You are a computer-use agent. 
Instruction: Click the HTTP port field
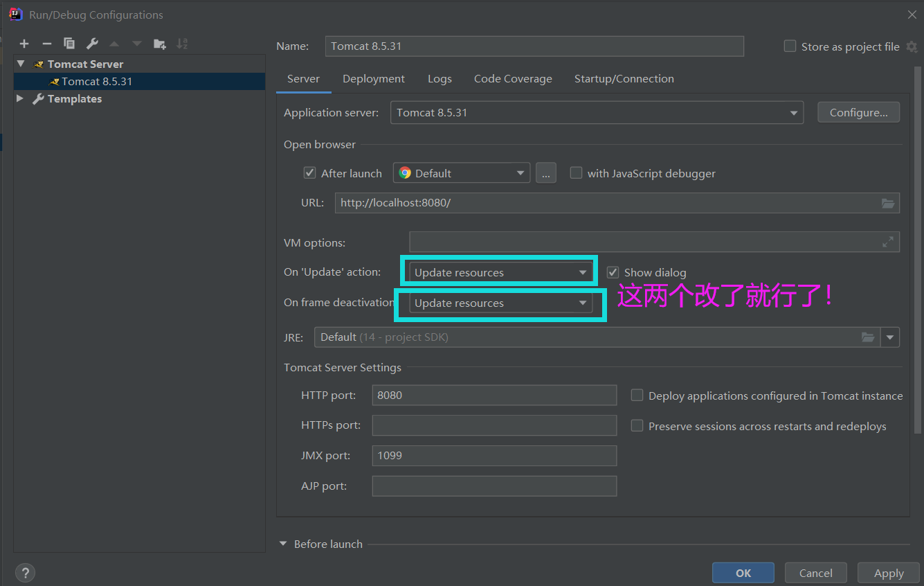click(x=494, y=396)
